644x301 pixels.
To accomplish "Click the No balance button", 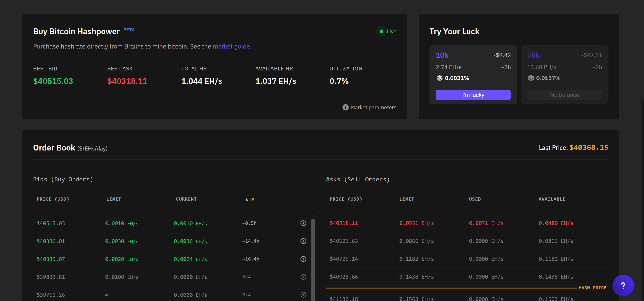I will tap(564, 95).
